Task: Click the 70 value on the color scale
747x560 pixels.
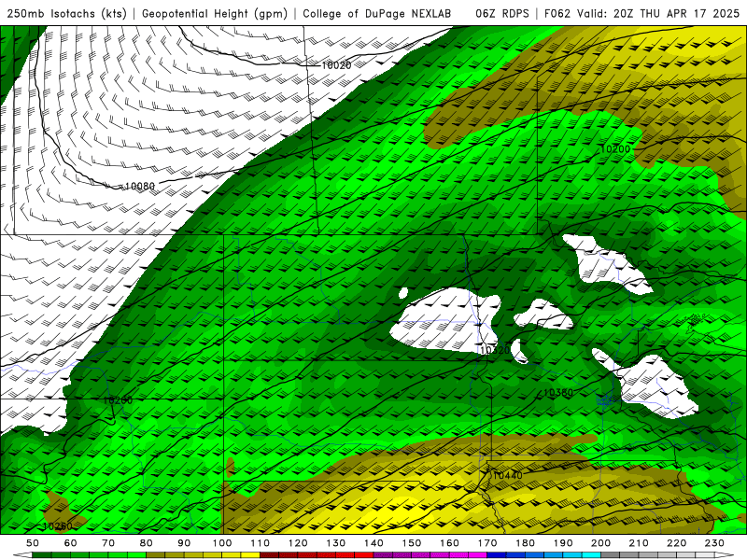Action: (108, 543)
